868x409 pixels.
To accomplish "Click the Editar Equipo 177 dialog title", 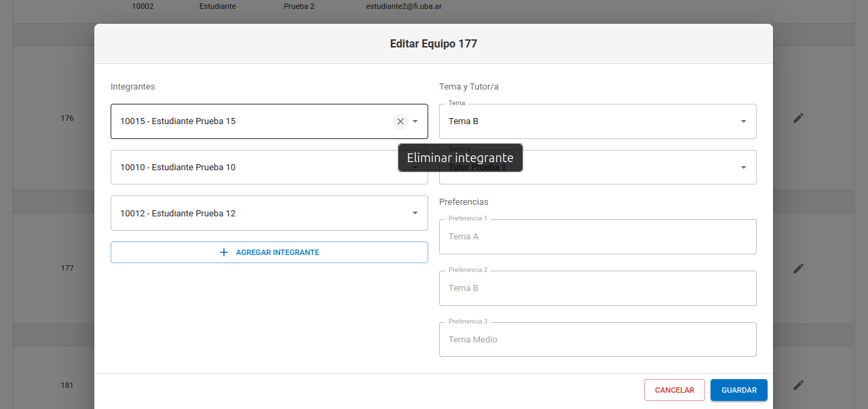I will point(433,44).
